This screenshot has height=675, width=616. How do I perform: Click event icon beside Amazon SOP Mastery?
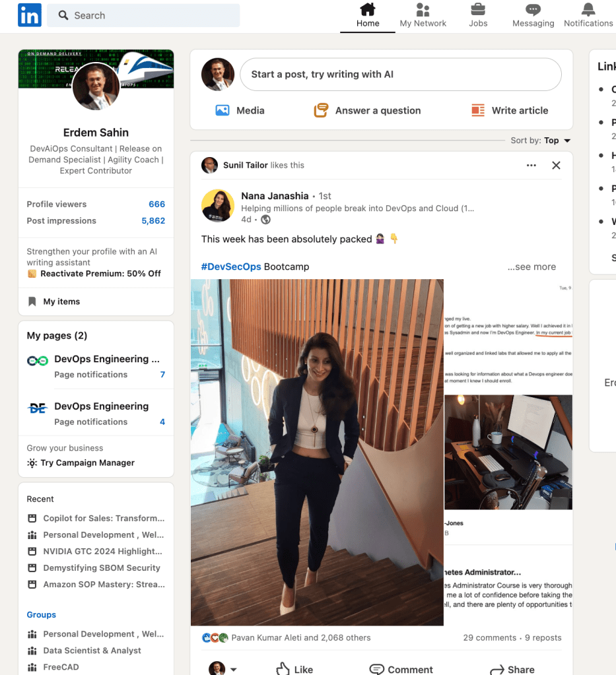click(32, 585)
